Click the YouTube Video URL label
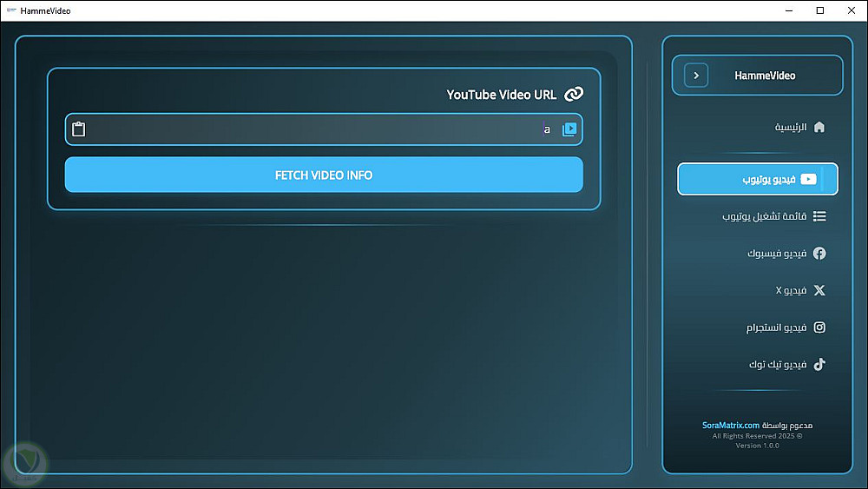This screenshot has width=868, height=489. (x=501, y=95)
